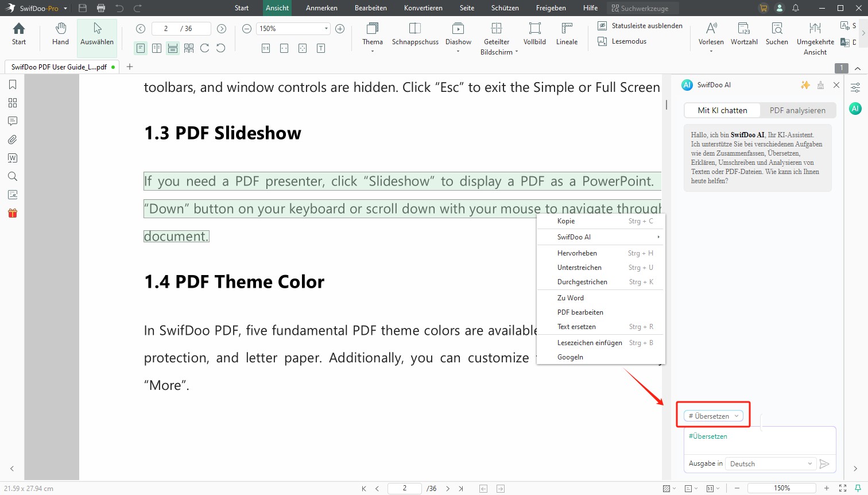Click the AI sparkle stars icon
Image resolution: width=868 pixels, height=495 pixels.
(805, 85)
